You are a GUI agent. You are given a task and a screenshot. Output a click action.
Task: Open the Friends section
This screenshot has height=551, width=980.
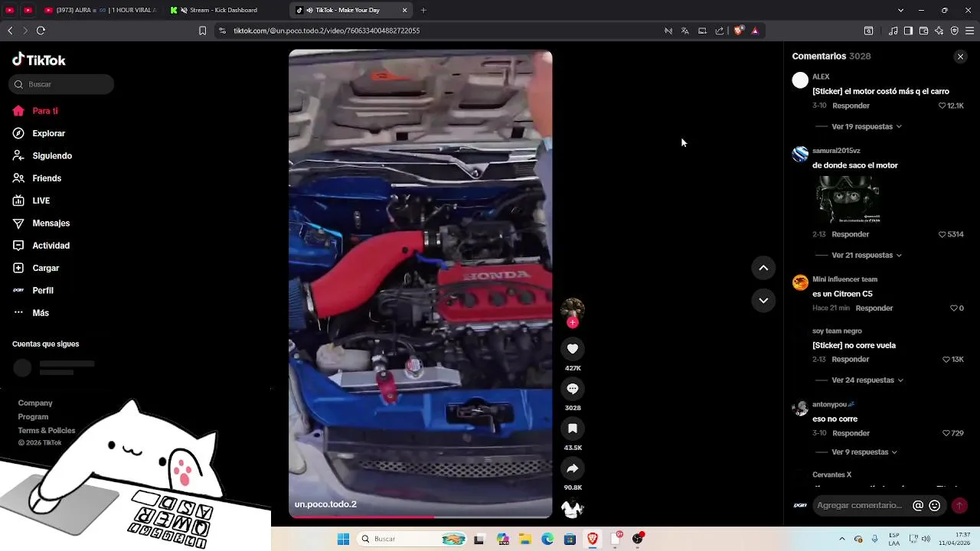(x=37, y=178)
